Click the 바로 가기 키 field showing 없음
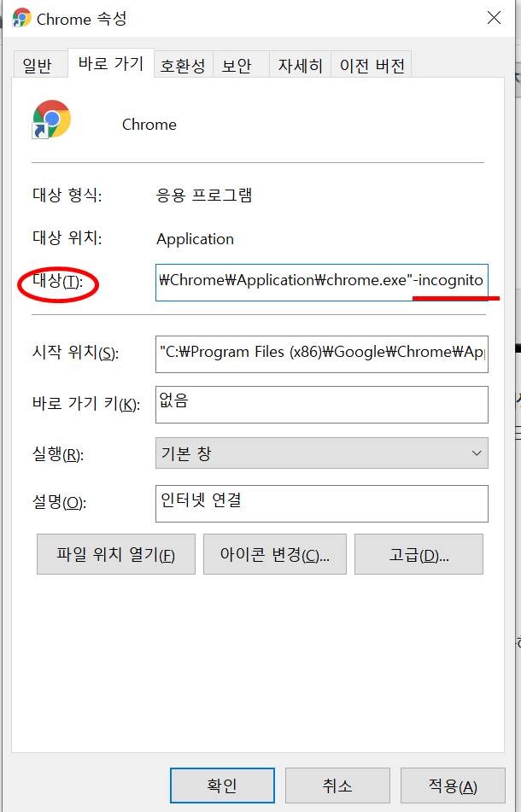 322,405
